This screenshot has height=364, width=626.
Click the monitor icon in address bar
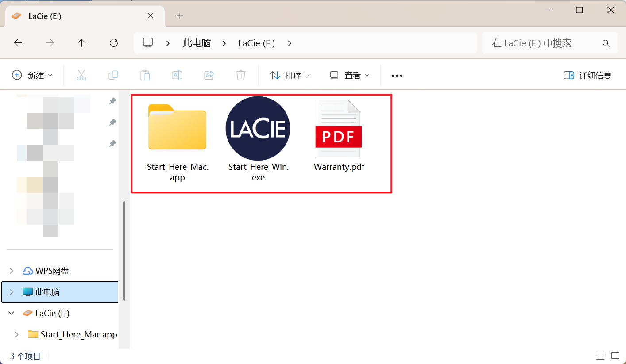[x=148, y=42]
